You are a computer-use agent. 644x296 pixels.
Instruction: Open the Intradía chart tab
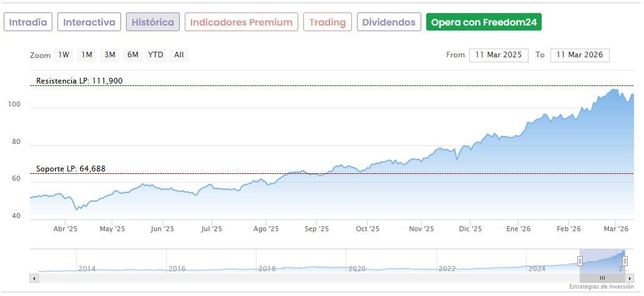pyautogui.click(x=28, y=22)
